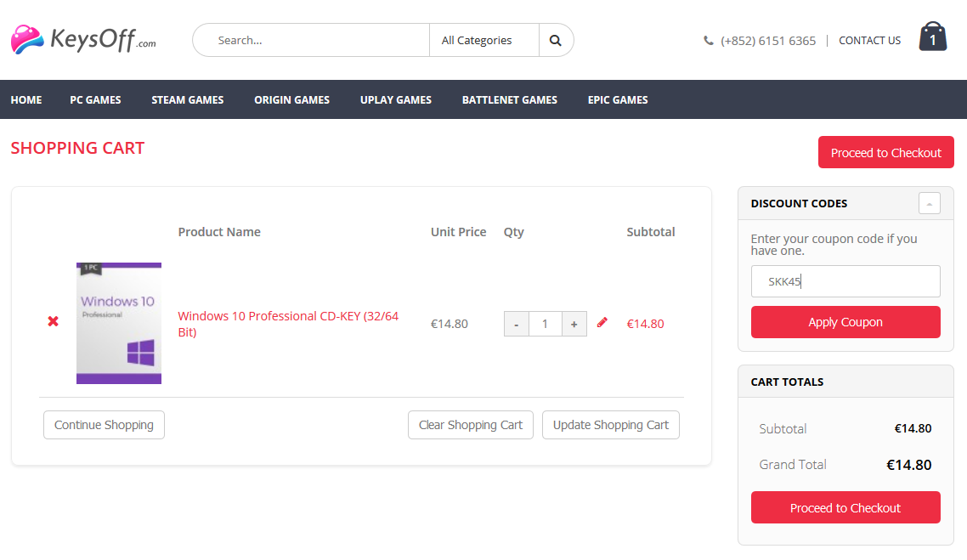Click the magnifier search button
Viewport: 967px width, 560px height.
click(556, 40)
